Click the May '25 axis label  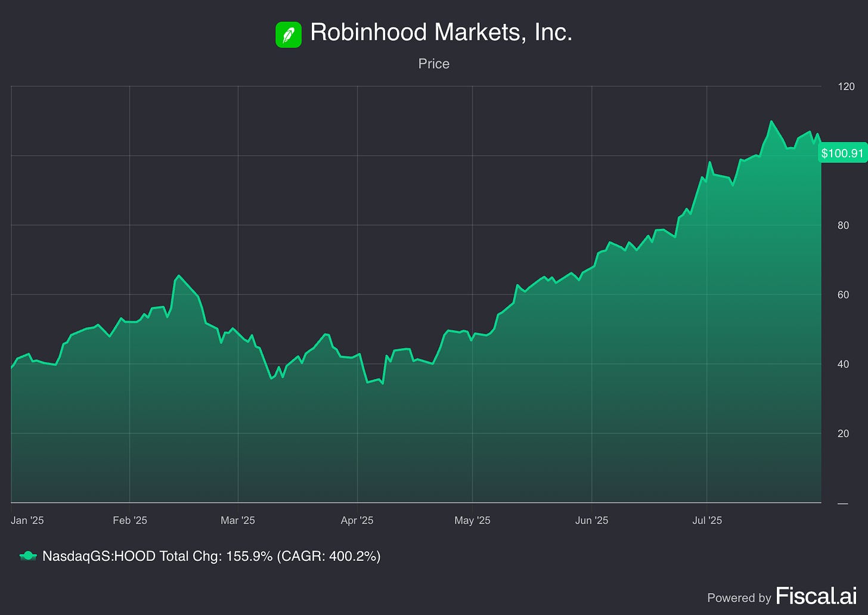[x=472, y=520]
